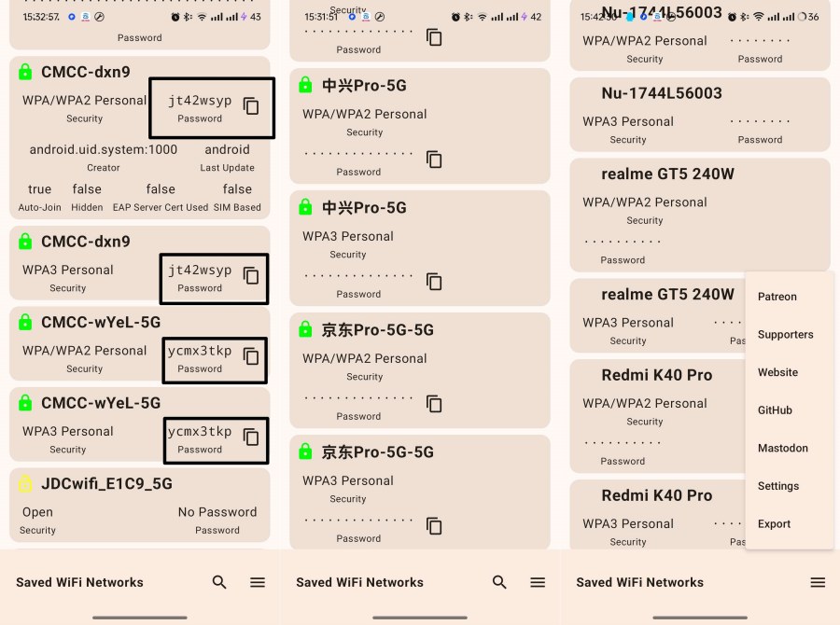Copy CMCC-wYeL-5G WPA3 password
Viewport: 840px width, 625px height.
pyautogui.click(x=251, y=437)
